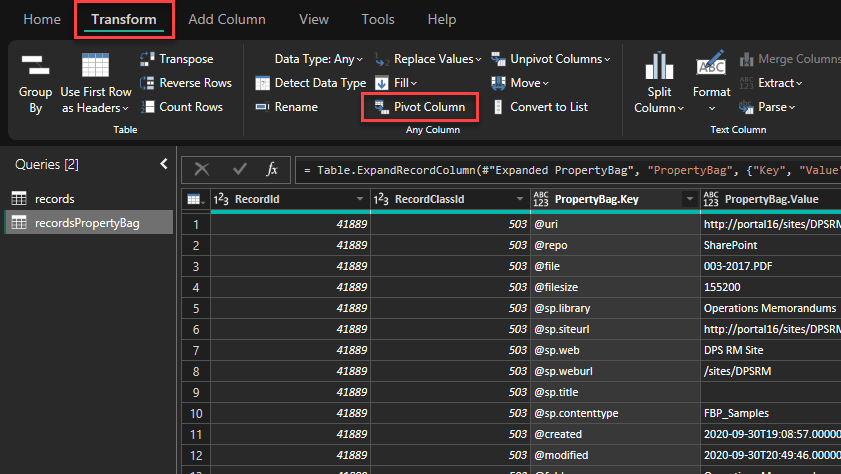Open PropertyBag.Key column filter dropdown
841x474 pixels.
tap(688, 200)
